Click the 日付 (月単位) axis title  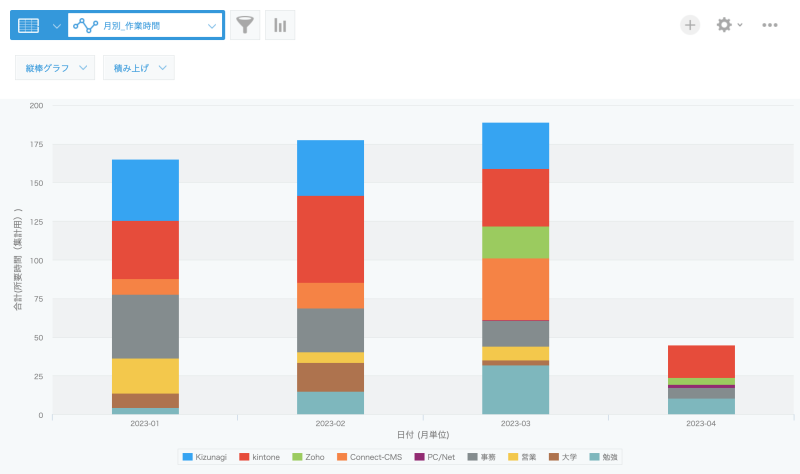[x=423, y=435]
